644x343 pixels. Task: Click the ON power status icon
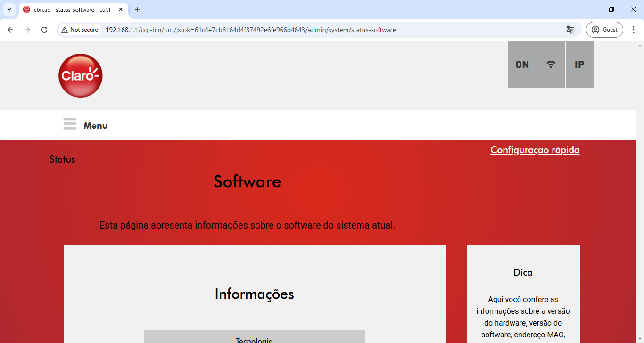tap(522, 65)
